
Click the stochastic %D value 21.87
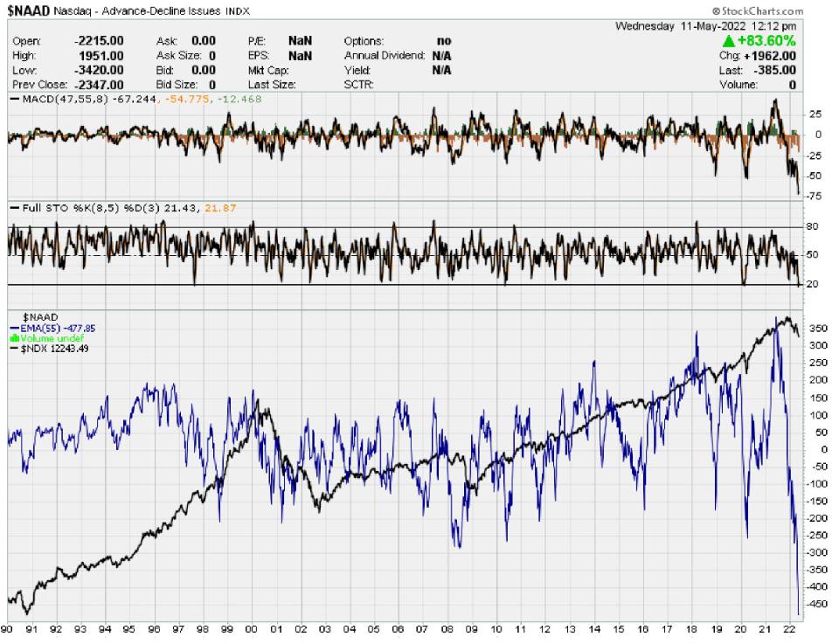[x=220, y=208]
